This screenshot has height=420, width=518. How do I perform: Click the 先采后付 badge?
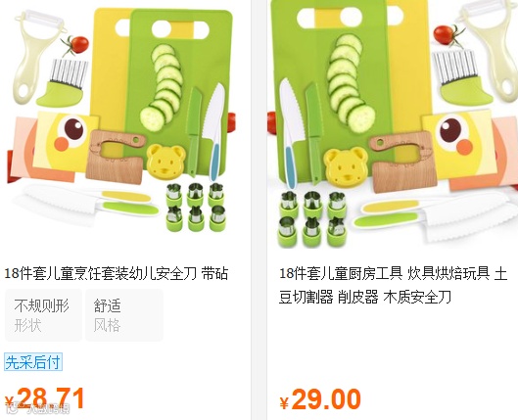coord(33,362)
